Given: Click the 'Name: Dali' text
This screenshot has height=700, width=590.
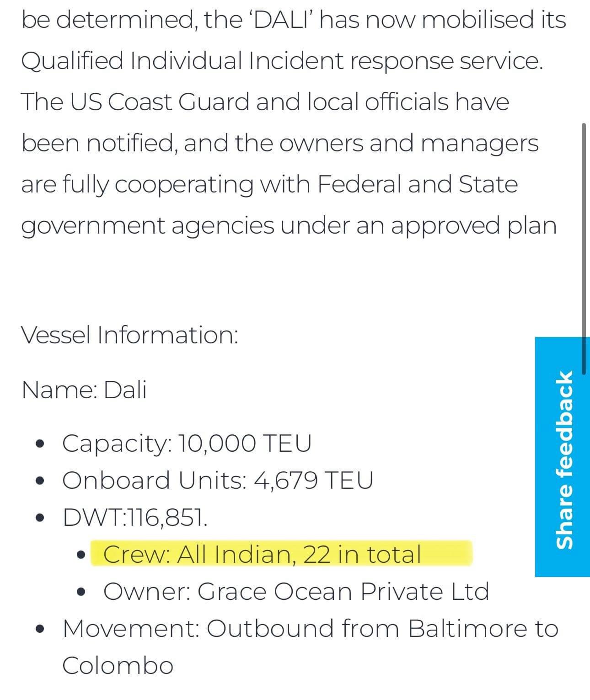Looking at the screenshot, I should pyautogui.click(x=84, y=390).
